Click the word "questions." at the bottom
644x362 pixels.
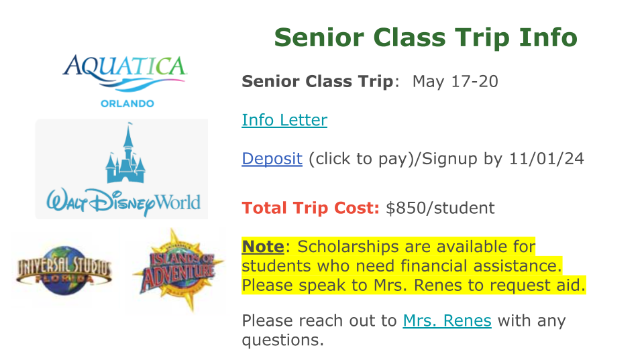(x=282, y=341)
